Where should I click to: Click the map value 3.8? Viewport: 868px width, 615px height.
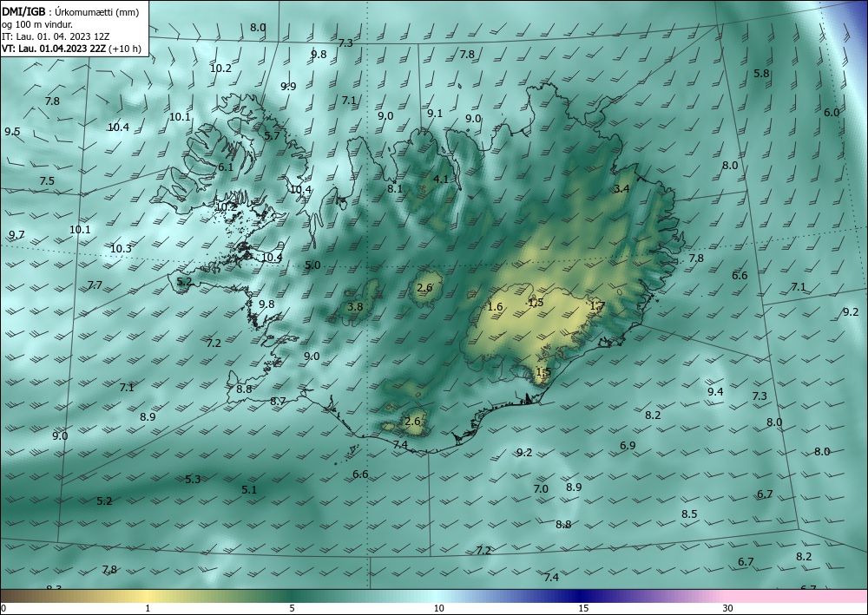355,307
